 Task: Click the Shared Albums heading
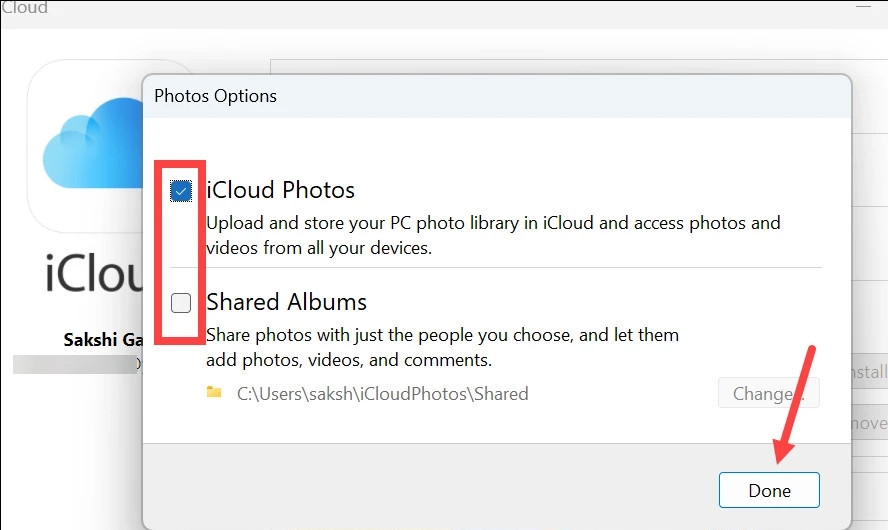tap(287, 302)
